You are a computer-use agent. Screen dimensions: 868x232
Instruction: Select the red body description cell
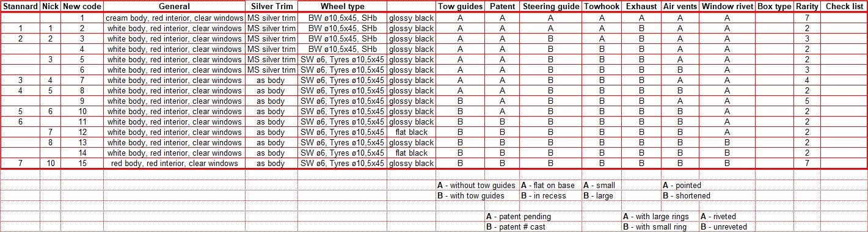[x=174, y=163]
